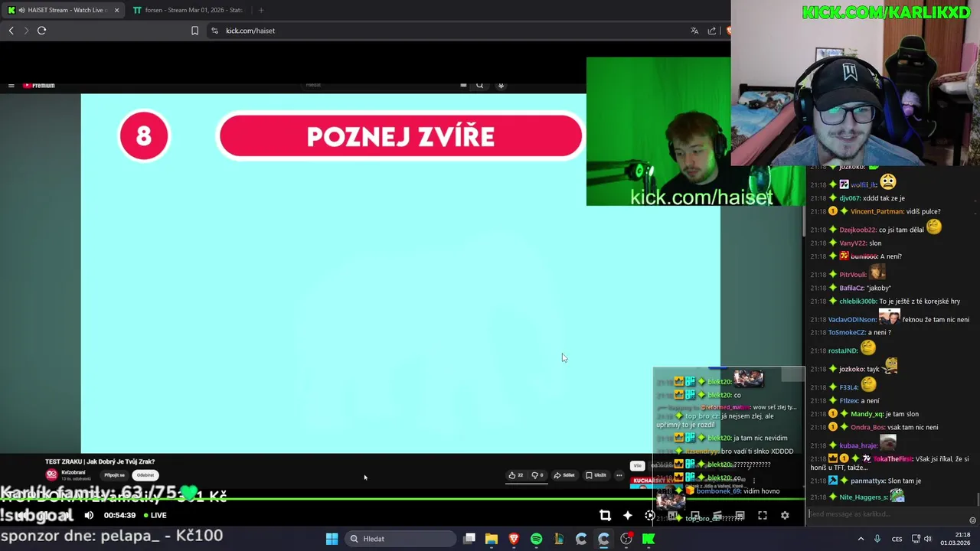Click the YouTube search magnifier icon

point(479,85)
